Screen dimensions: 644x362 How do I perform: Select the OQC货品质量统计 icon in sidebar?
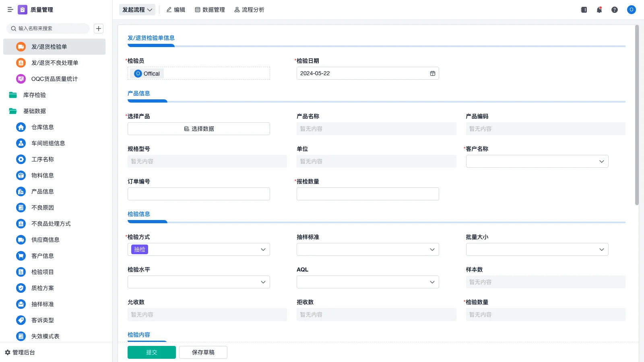coord(21,79)
